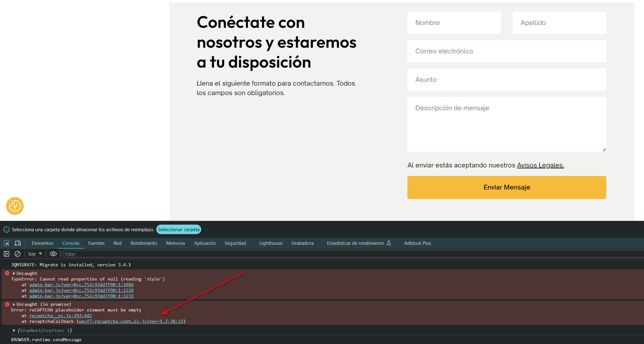The width and height of the screenshot is (644, 344).
Task: Open the Lighthouse tab
Action: click(271, 243)
